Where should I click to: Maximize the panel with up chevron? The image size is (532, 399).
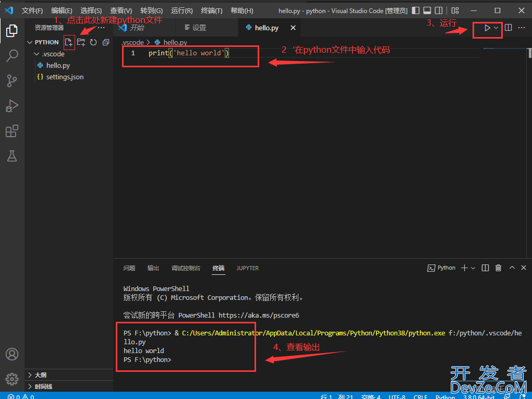pos(512,268)
